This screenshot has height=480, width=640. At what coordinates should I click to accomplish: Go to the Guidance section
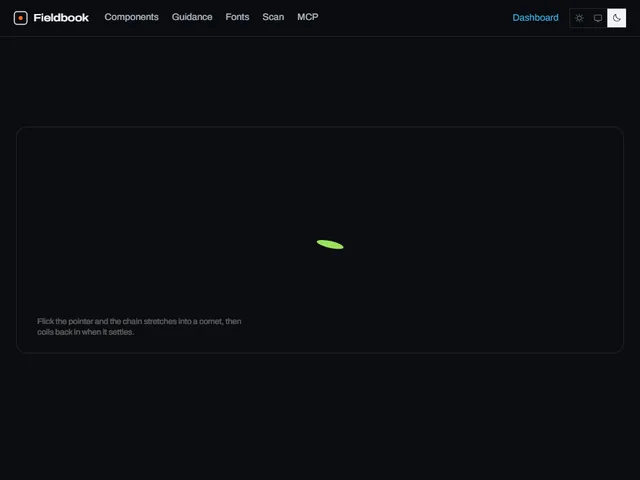tap(192, 17)
